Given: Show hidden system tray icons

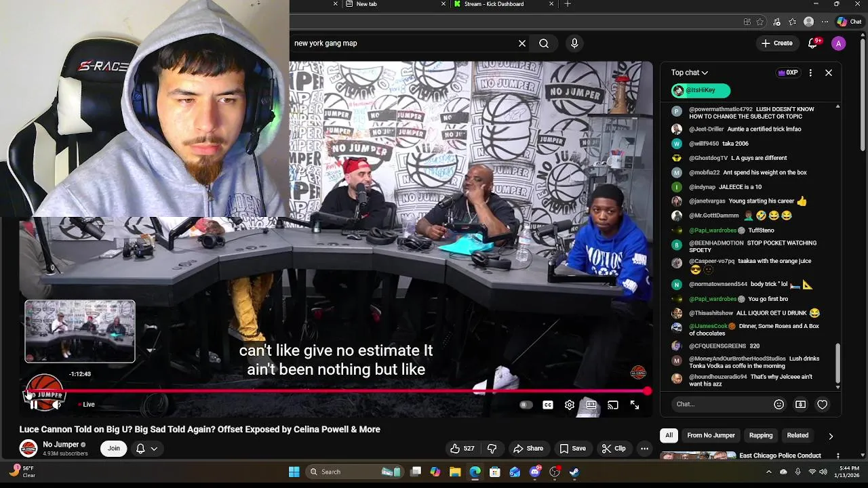Looking at the screenshot, I should point(768,472).
